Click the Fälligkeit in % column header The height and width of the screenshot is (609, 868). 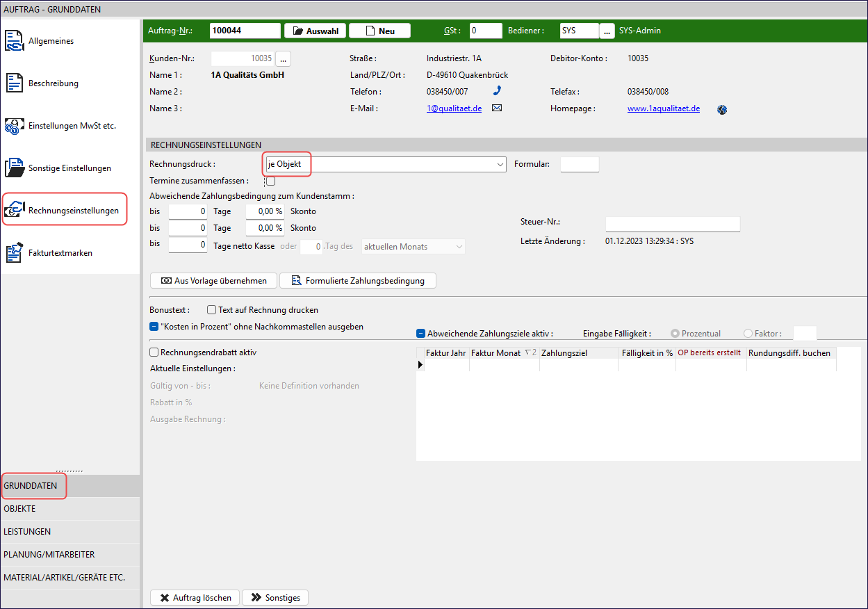pos(647,353)
